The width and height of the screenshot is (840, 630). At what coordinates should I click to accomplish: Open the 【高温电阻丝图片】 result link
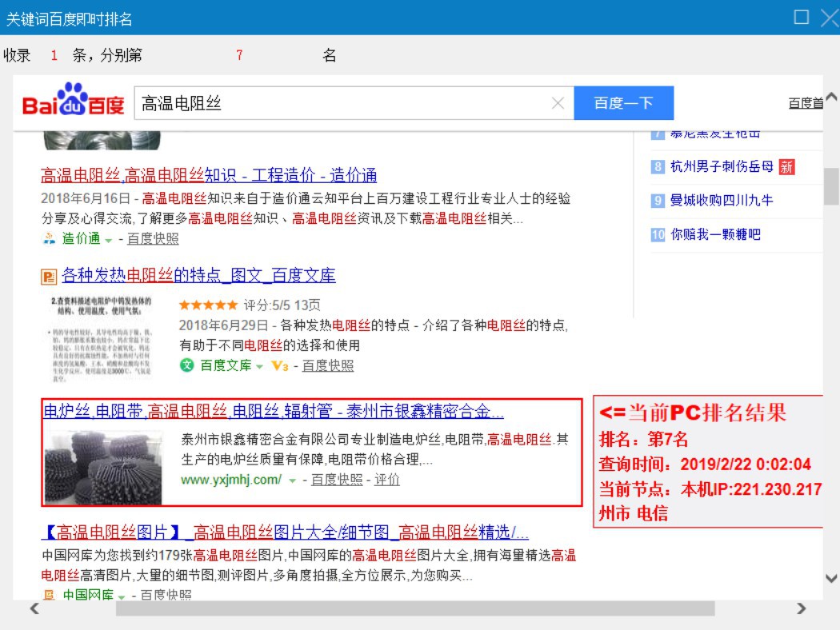[x=285, y=532]
